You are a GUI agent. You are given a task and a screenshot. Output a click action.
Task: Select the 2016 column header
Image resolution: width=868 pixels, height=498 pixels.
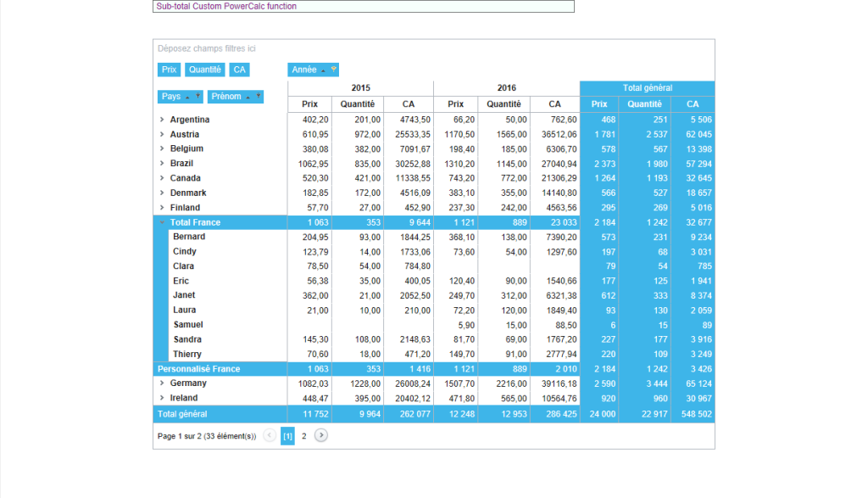(507, 88)
